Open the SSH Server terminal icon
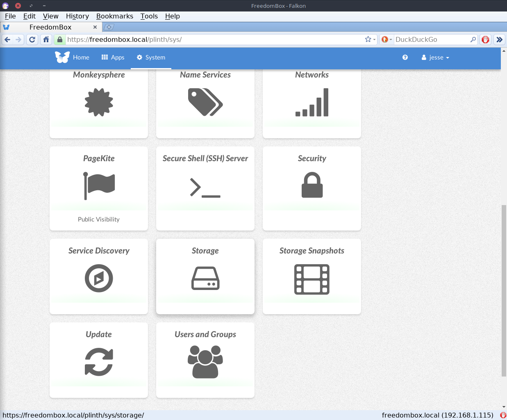This screenshot has width=507, height=420. click(x=205, y=187)
